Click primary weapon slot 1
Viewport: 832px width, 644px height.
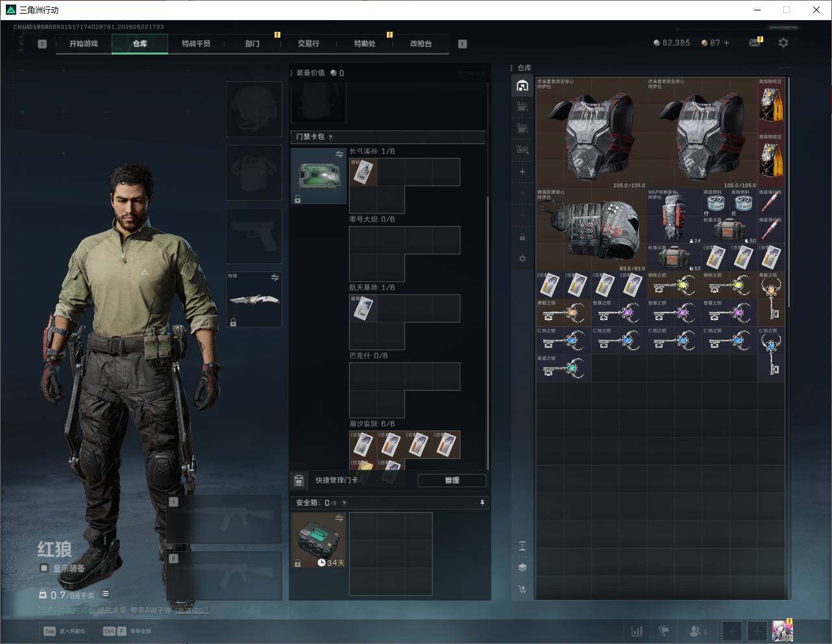[x=225, y=519]
